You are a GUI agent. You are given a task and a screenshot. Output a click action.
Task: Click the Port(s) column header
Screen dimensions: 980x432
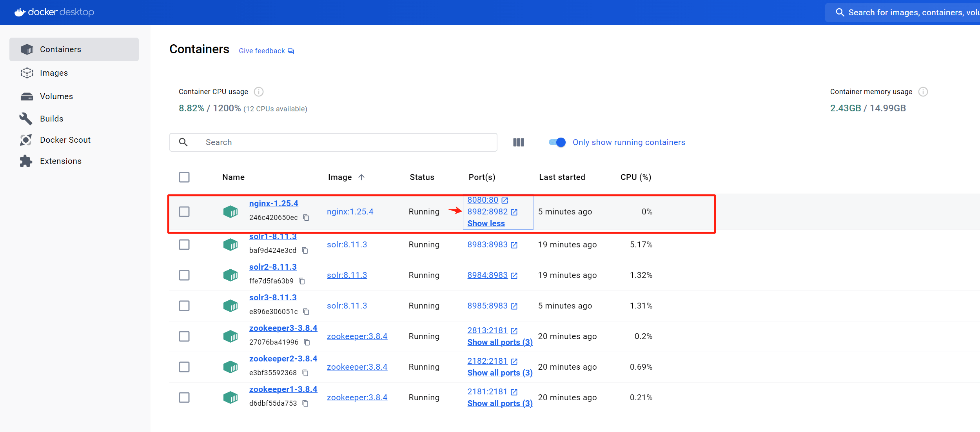(x=482, y=177)
